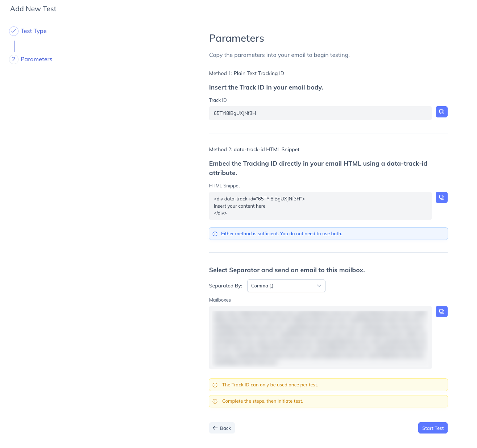Open the Separated By dropdown

point(286,286)
